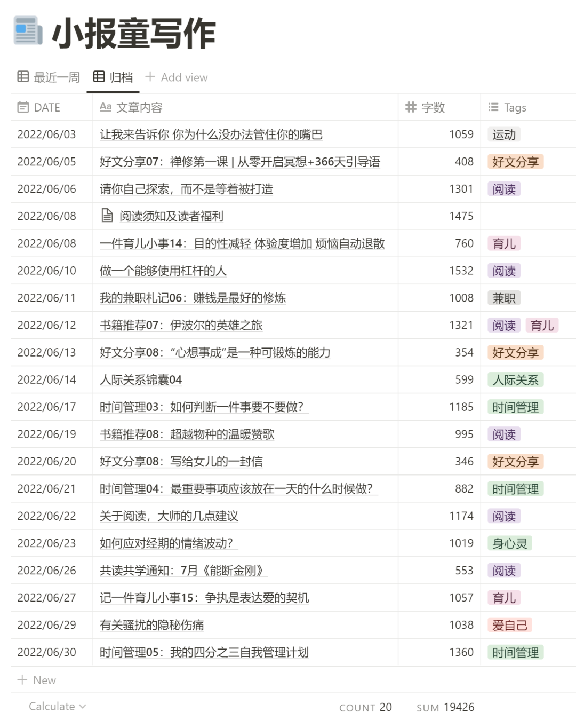576x728 pixels.
Task: Click the table icon of 归档 view
Action: pyautogui.click(x=99, y=77)
